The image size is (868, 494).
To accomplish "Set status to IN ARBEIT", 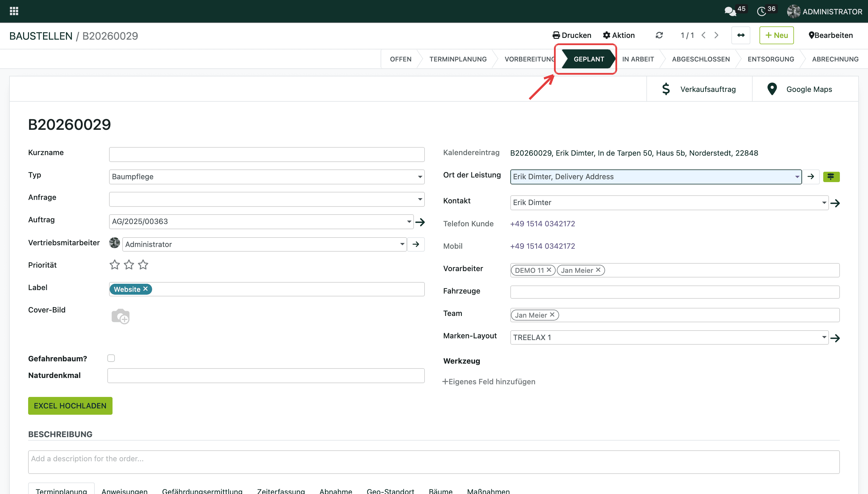I will pos(638,59).
